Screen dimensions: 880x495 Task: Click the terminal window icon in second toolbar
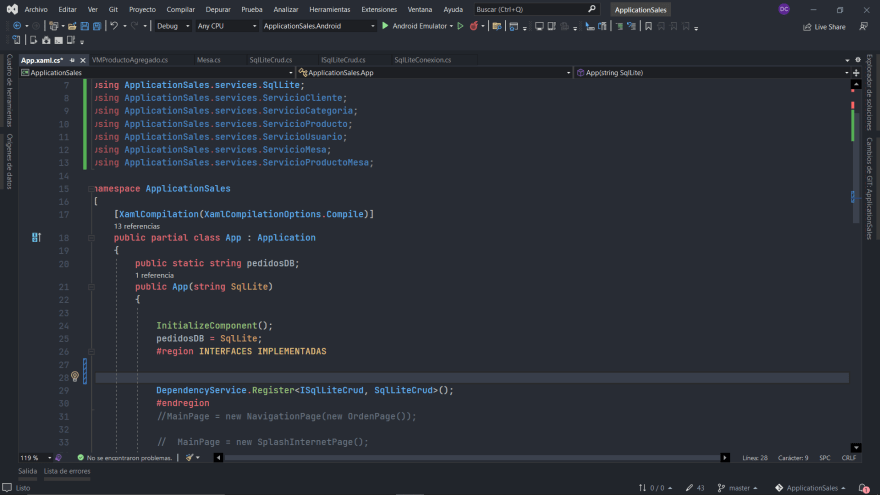(58, 40)
